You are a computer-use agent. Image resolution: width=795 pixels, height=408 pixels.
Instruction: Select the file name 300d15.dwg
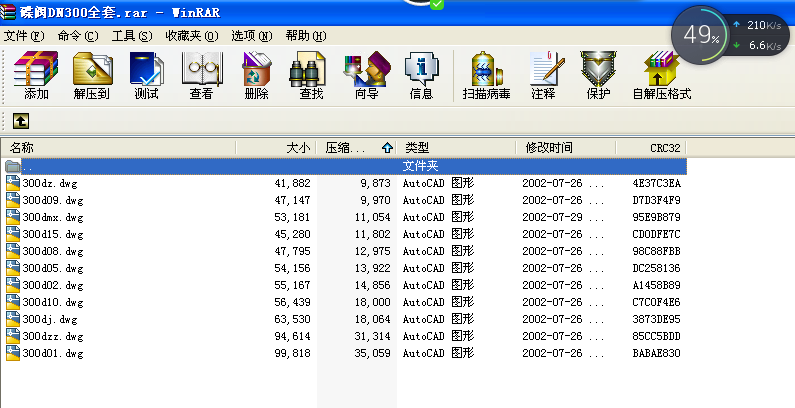53,234
